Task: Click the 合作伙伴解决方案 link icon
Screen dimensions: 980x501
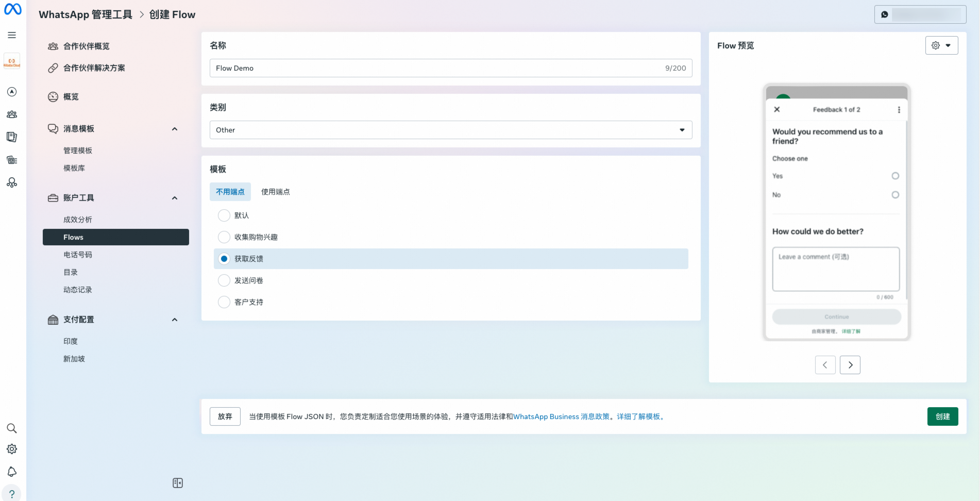Action: [53, 68]
